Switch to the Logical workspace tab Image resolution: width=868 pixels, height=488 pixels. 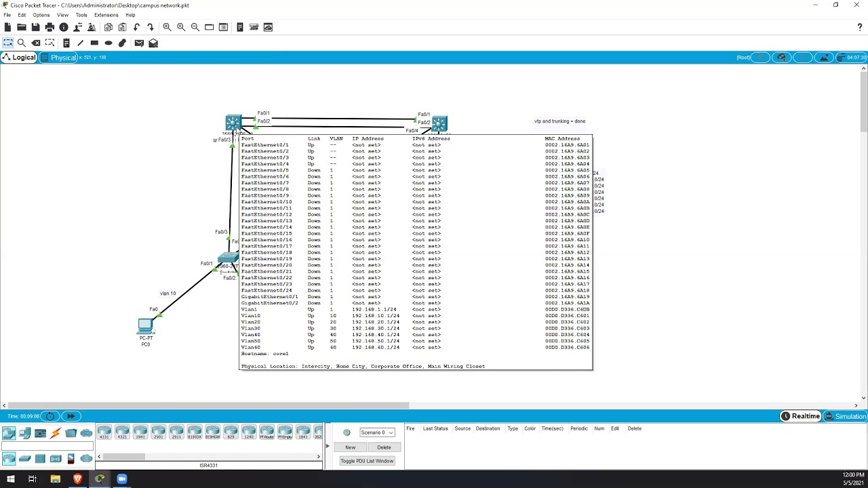[x=19, y=58]
